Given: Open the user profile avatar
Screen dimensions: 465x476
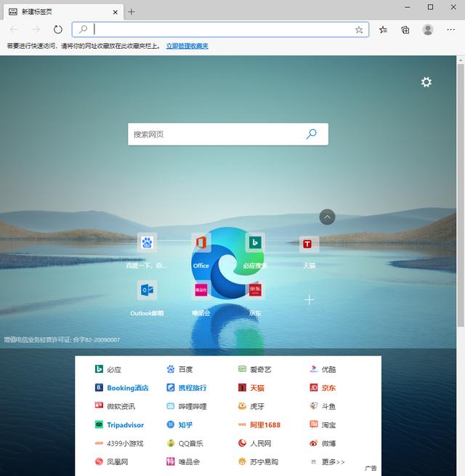Looking at the screenshot, I should 428,30.
